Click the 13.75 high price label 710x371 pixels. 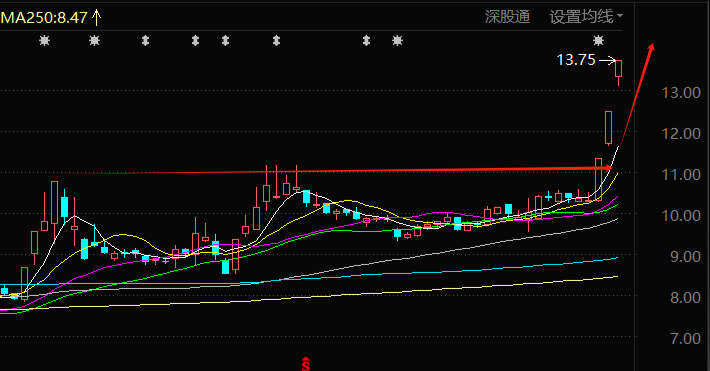[x=576, y=60]
